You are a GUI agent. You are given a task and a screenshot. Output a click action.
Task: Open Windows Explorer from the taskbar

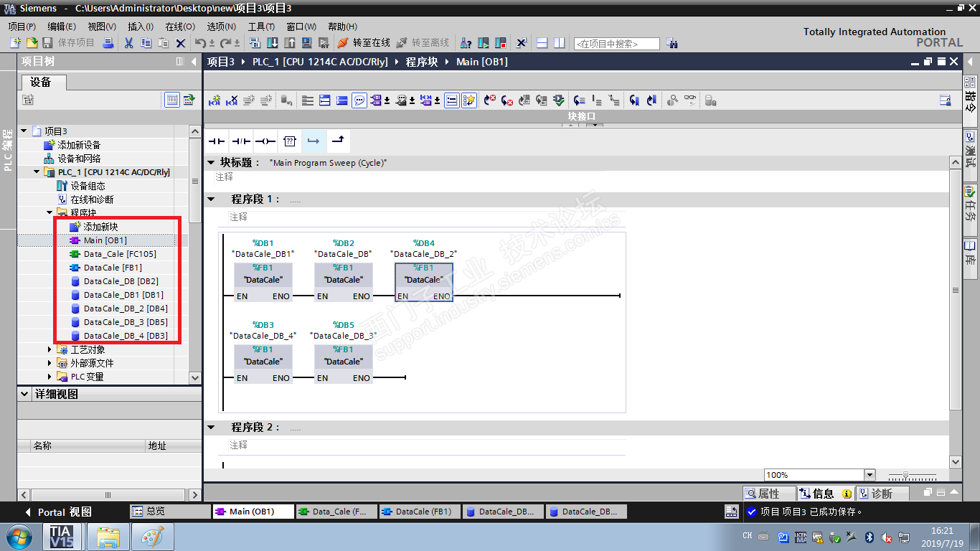pos(108,536)
